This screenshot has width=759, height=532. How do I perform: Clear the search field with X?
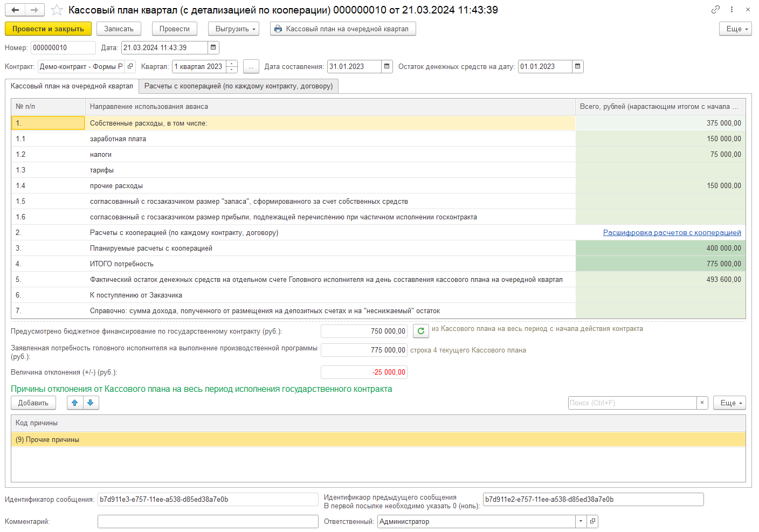[x=702, y=403]
